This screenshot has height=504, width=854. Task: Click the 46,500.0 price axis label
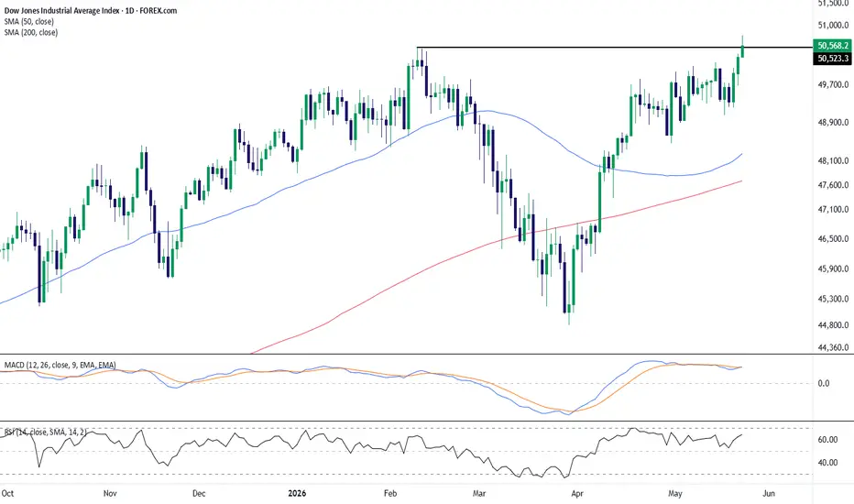pos(833,238)
